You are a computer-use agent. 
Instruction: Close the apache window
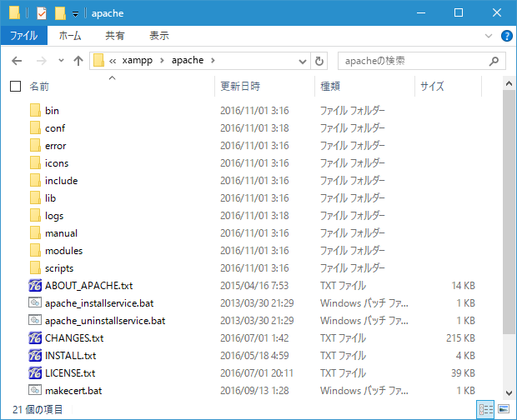point(496,13)
